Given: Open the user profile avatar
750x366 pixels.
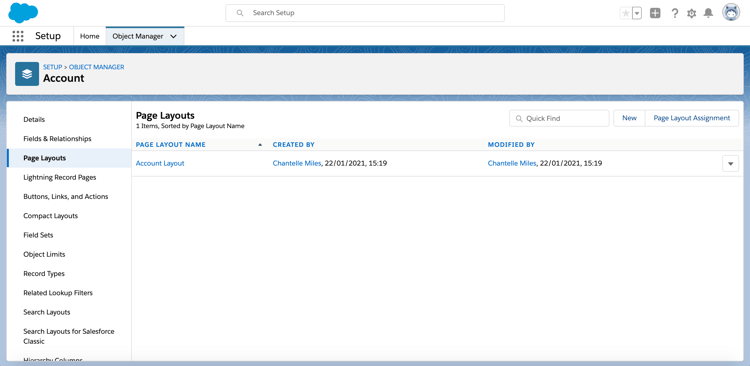Looking at the screenshot, I should (731, 13).
